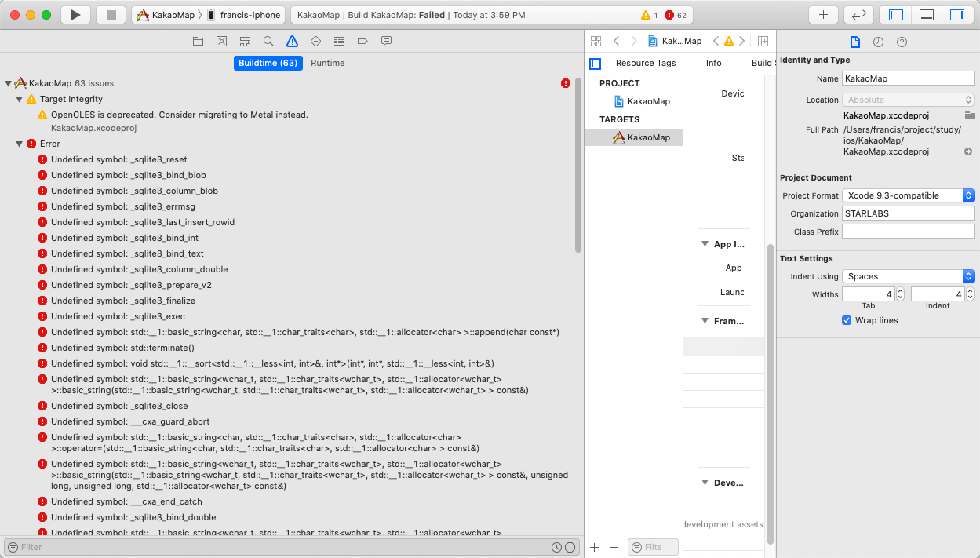Open the Resource Tags tab
The width and height of the screenshot is (980, 558).
point(646,63)
